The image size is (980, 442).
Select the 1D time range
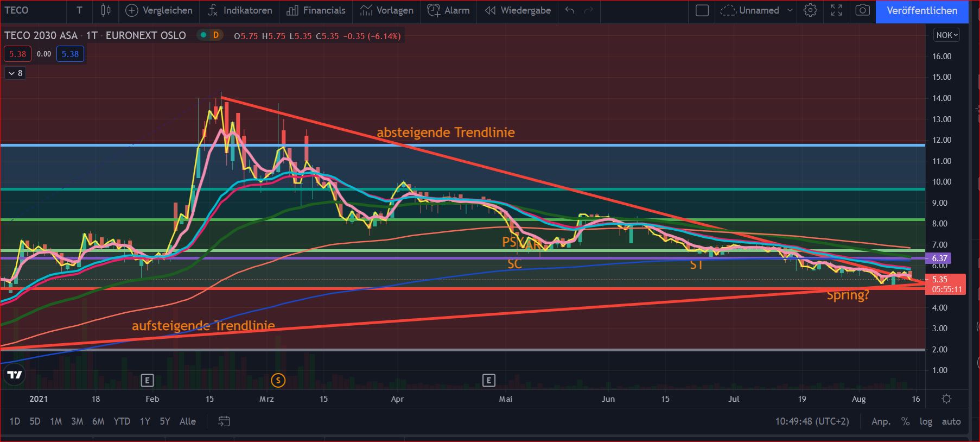tap(15, 421)
